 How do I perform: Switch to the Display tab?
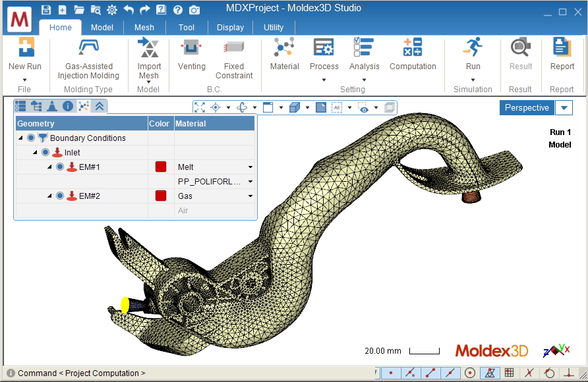[230, 28]
